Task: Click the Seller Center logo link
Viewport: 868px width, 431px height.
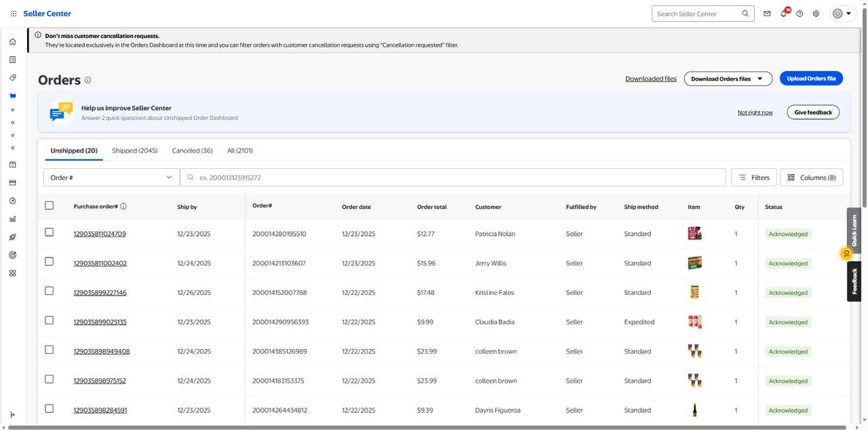Action: [x=47, y=14]
